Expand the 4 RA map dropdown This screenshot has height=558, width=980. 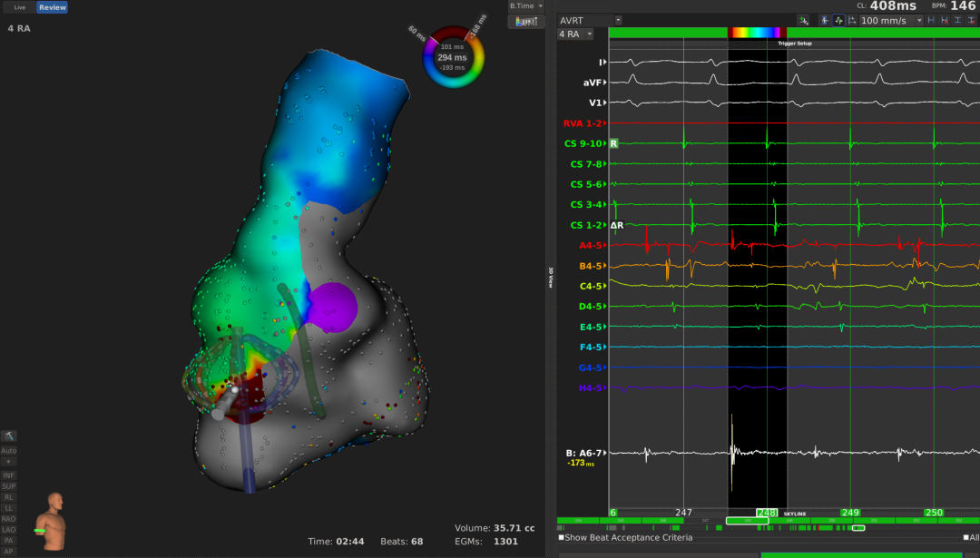(588, 34)
